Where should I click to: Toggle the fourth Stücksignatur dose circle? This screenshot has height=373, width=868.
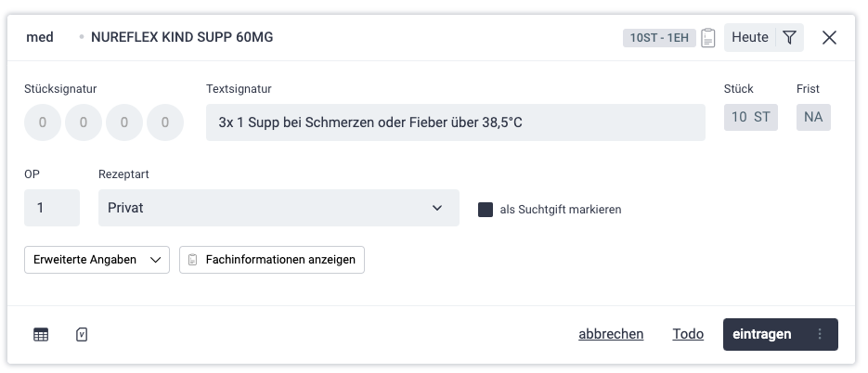tap(165, 122)
